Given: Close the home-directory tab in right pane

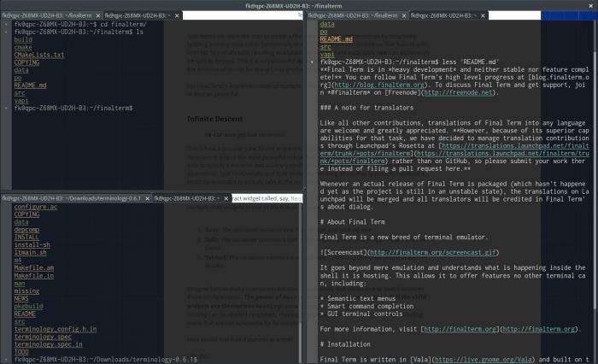Looking at the screenshot, I should tap(483, 15).
